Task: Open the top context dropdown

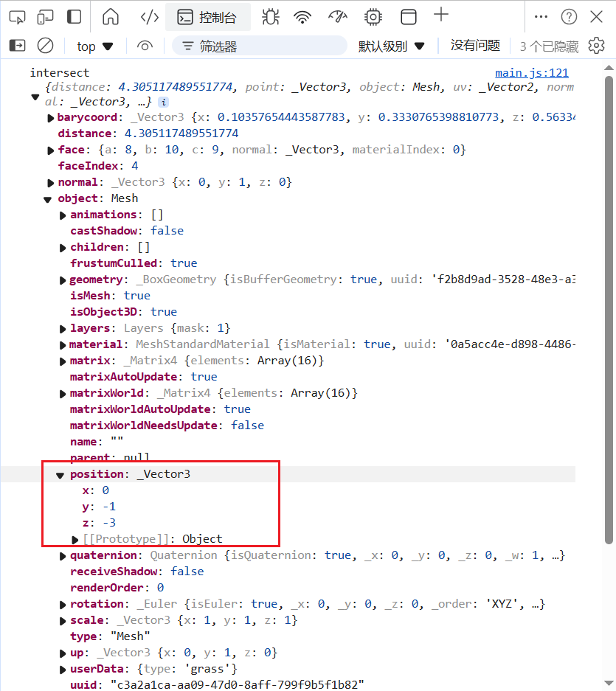Action: [x=95, y=46]
